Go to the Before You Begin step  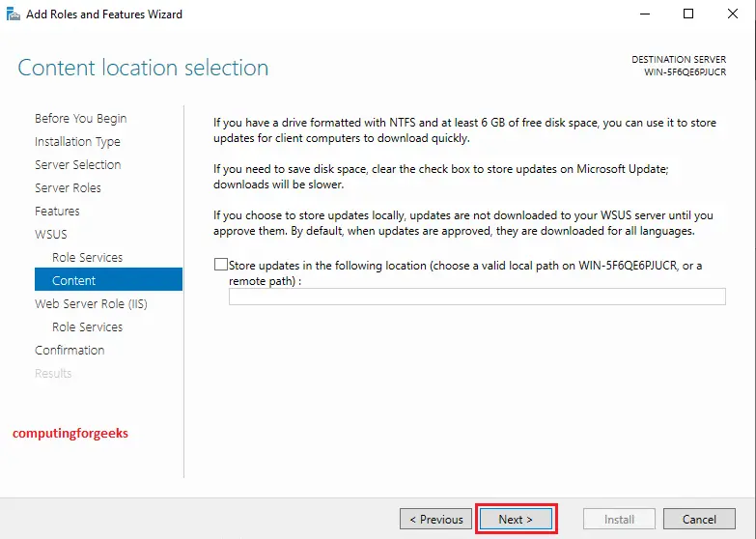[x=80, y=118]
